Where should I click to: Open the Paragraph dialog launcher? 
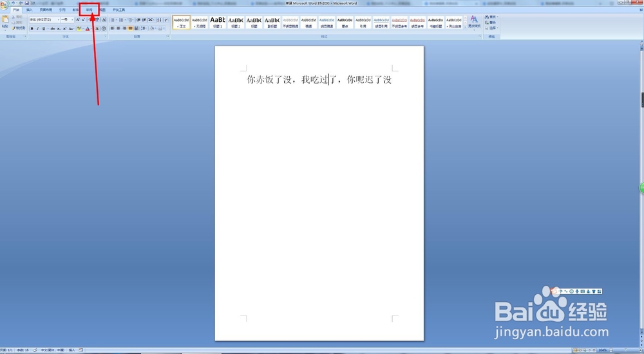[167, 36]
